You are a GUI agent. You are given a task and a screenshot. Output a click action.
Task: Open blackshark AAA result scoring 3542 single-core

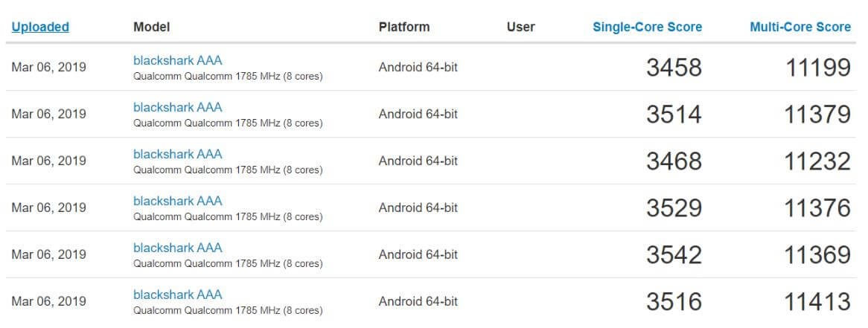tap(178, 248)
